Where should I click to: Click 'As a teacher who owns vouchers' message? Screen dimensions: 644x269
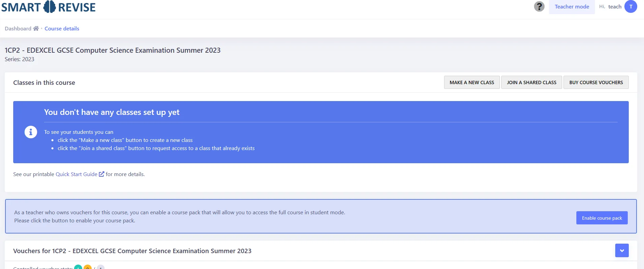180,216
